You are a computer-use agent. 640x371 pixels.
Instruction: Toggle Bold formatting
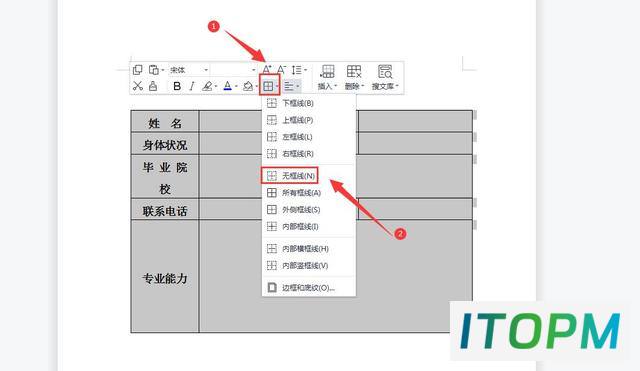coord(177,86)
